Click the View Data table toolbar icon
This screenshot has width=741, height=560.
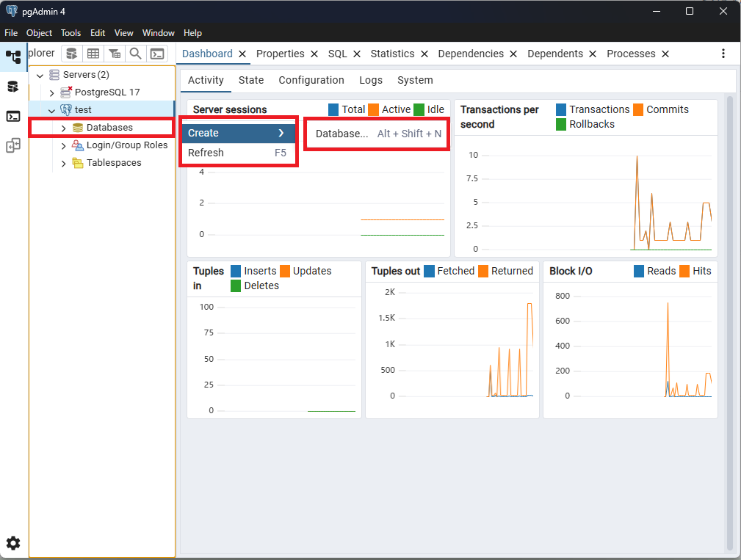[93, 54]
